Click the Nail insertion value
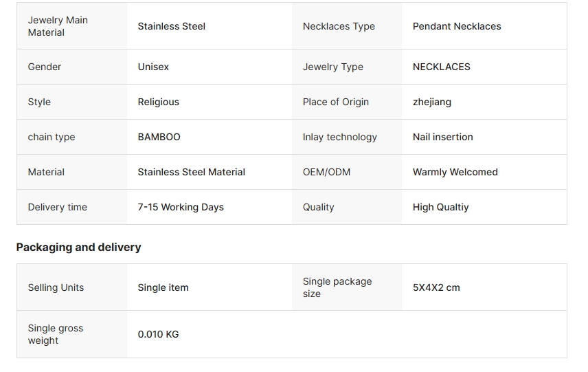This screenshot has height=372, width=588. (442, 137)
